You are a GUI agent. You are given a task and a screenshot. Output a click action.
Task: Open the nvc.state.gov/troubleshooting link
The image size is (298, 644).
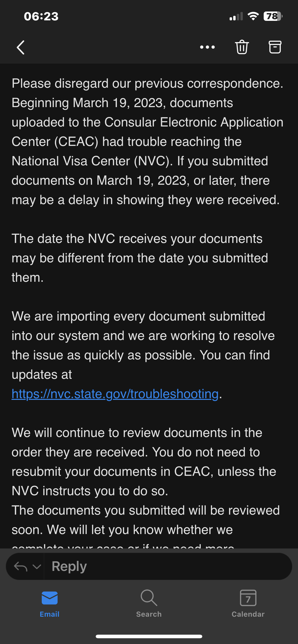click(115, 394)
